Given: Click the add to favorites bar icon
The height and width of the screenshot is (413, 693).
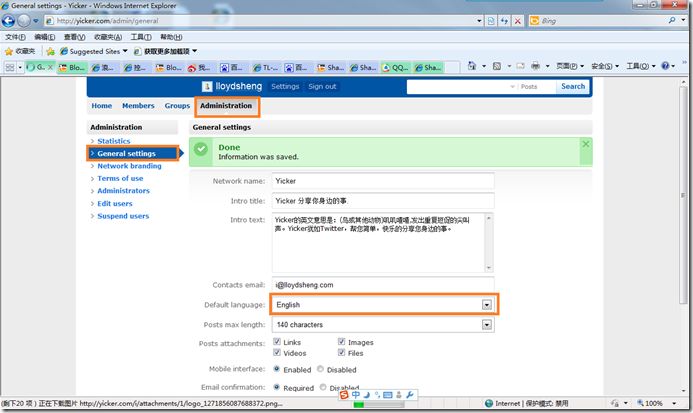Looking at the screenshot, I should click(x=50, y=51).
